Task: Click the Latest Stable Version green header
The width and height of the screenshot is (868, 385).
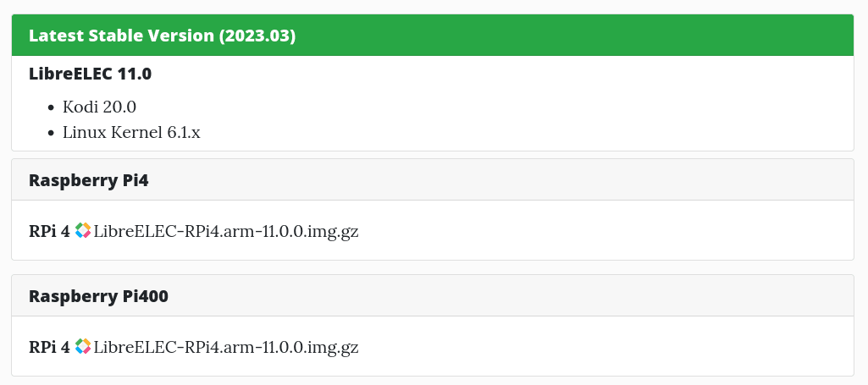Action: (432, 36)
